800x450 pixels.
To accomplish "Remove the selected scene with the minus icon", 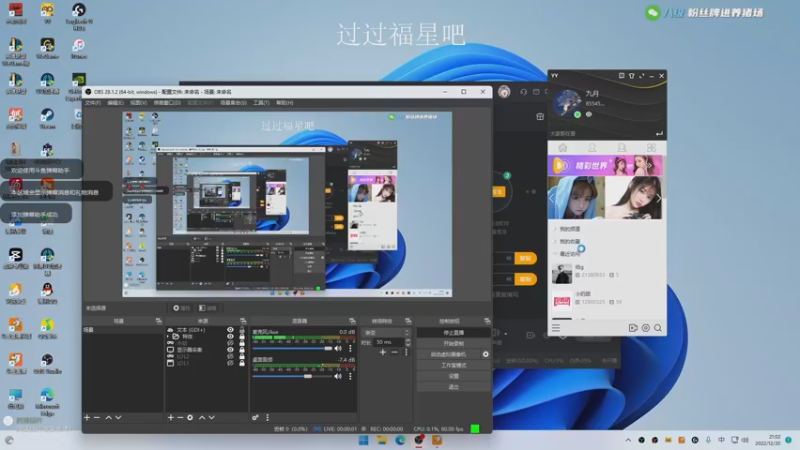I will [97, 417].
